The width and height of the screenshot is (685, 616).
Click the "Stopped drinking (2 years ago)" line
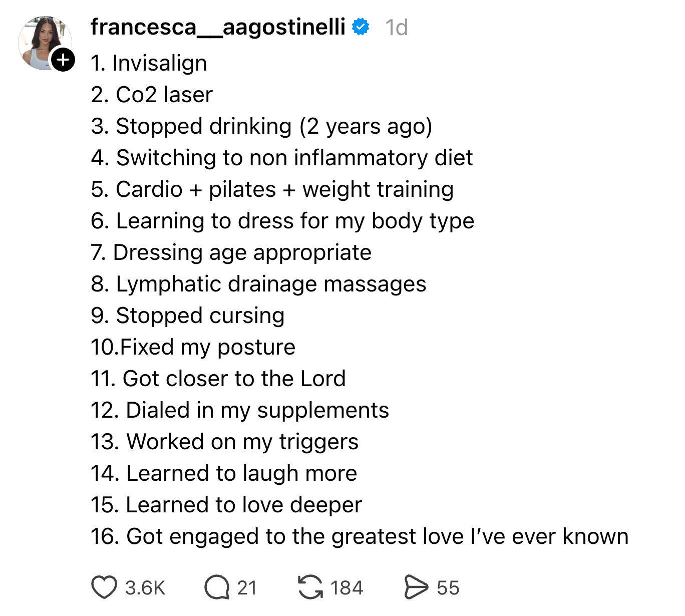tap(261, 126)
